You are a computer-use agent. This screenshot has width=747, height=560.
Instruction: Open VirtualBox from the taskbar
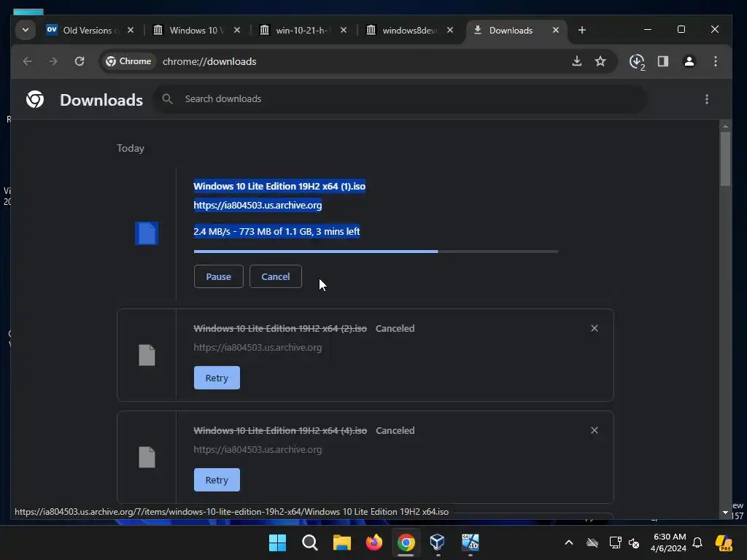438,542
